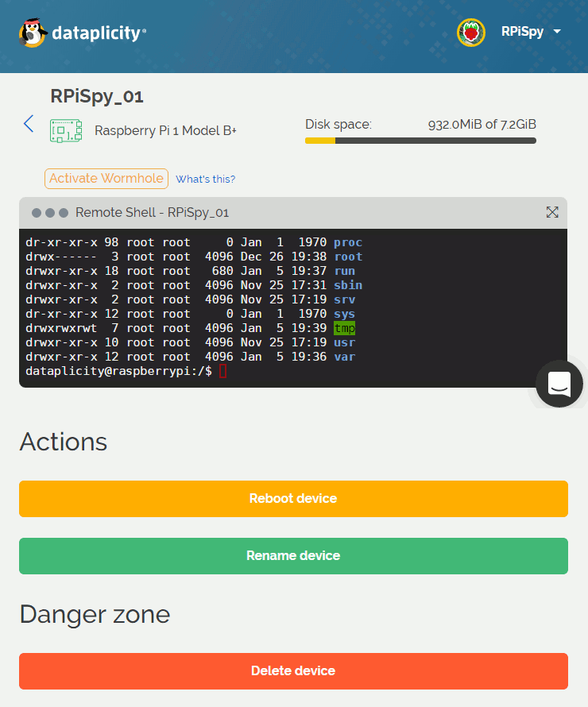Click the disk space usage bar
This screenshot has width=588, height=707.
(420, 141)
